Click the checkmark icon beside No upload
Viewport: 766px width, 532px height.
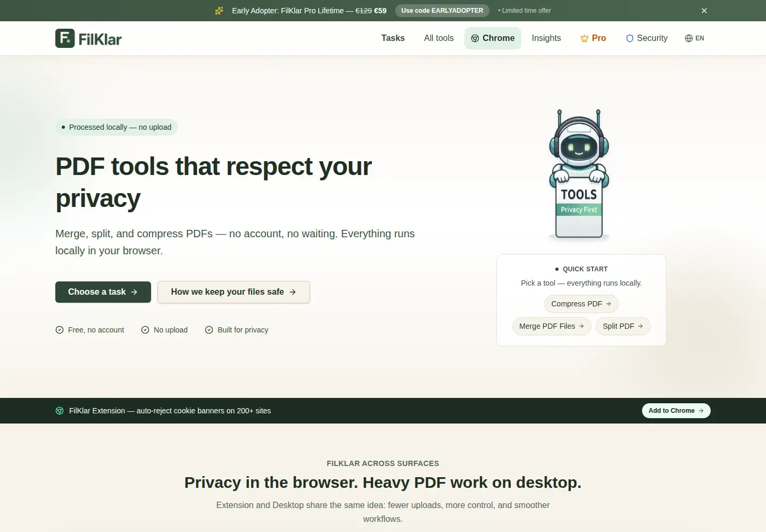(145, 330)
